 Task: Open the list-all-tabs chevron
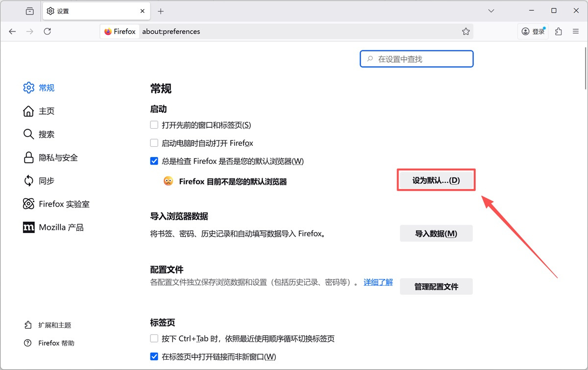tap(491, 11)
